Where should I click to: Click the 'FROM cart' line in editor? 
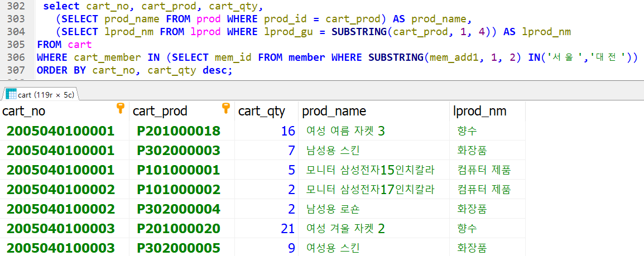point(64,44)
